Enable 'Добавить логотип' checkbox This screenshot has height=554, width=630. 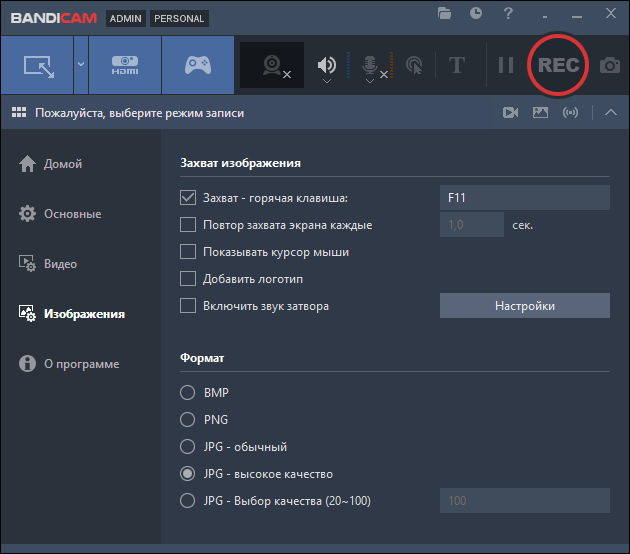[188, 279]
